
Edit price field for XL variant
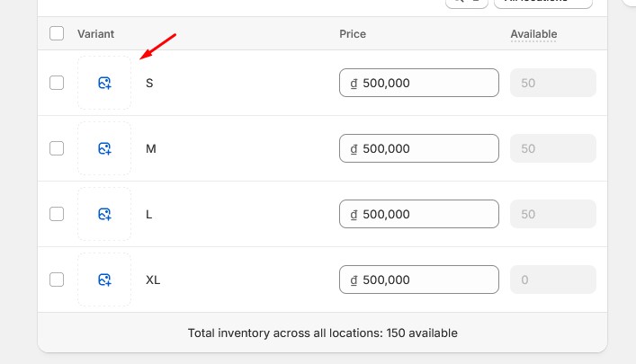419,280
